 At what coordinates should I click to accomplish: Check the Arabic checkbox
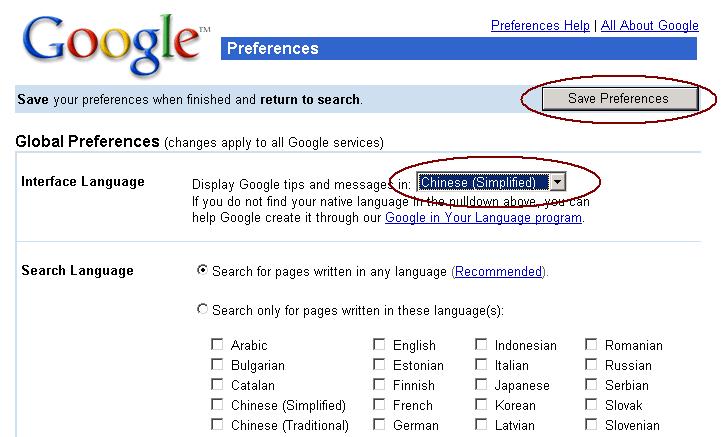click(x=217, y=344)
